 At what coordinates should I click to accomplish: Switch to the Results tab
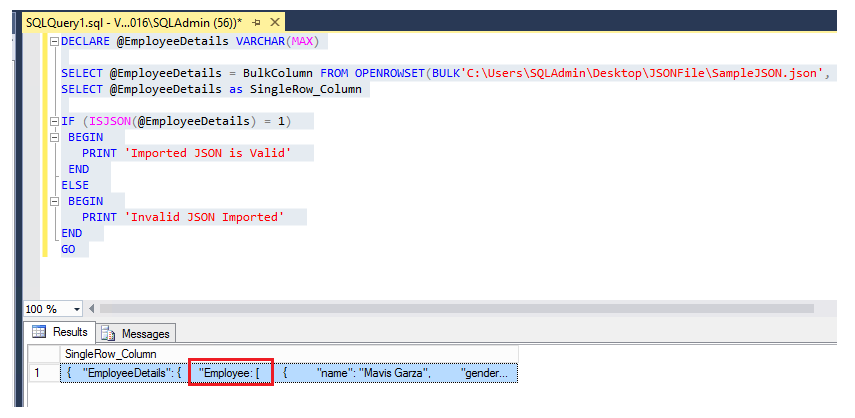click(x=61, y=332)
